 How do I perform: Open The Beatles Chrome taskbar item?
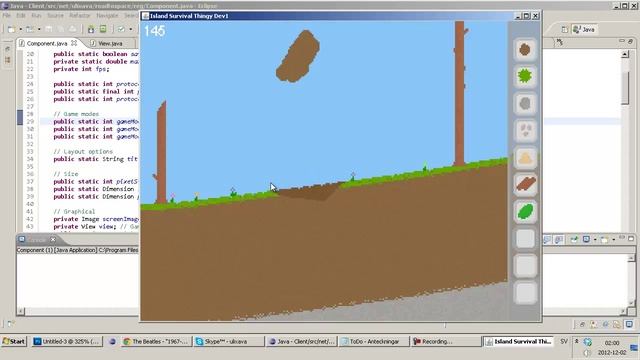tap(156, 341)
